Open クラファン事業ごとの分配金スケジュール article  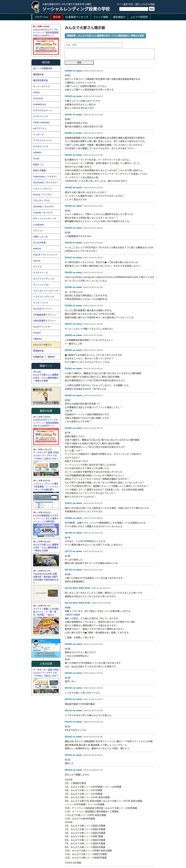(x=46, y=612)
